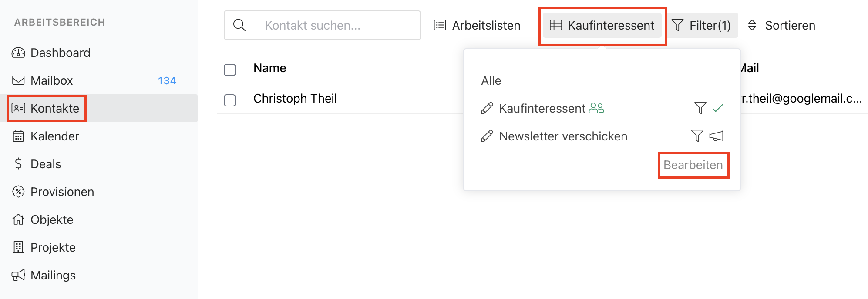Click the Bearbeiten link
Image resolution: width=868 pixels, height=299 pixels.
pos(693,165)
